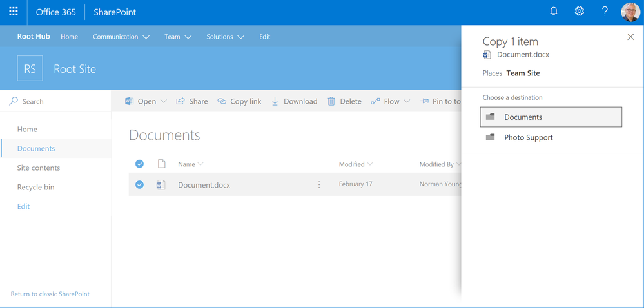
Task: Click the RS site logo tile
Action: coord(30,68)
